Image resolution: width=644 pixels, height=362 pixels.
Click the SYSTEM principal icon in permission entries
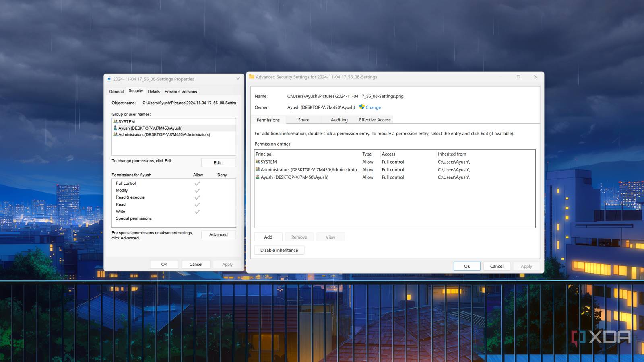click(258, 162)
